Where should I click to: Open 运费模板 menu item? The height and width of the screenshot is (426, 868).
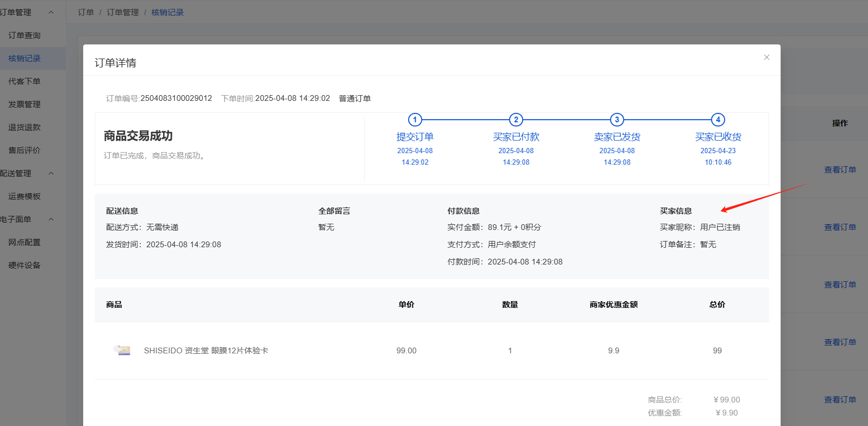point(25,197)
